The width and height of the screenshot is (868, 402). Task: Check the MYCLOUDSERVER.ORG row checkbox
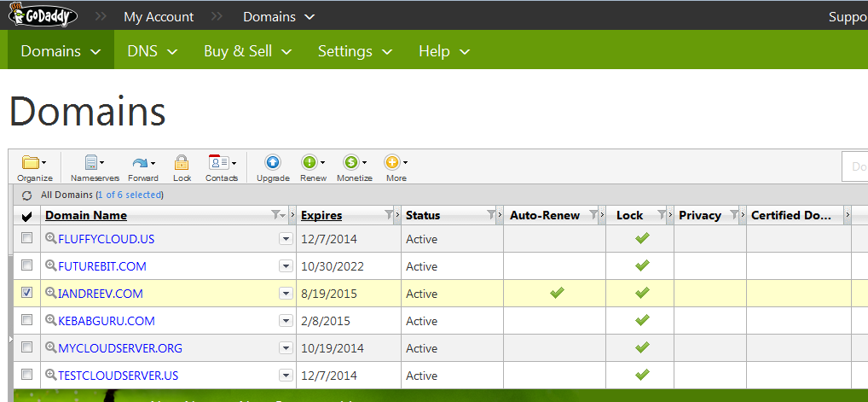pos(26,347)
